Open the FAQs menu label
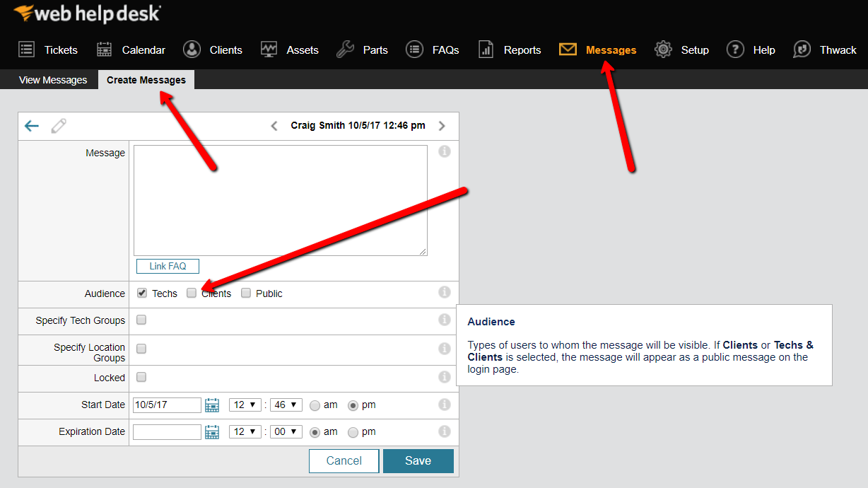Image resolution: width=868 pixels, height=488 pixels. 446,50
